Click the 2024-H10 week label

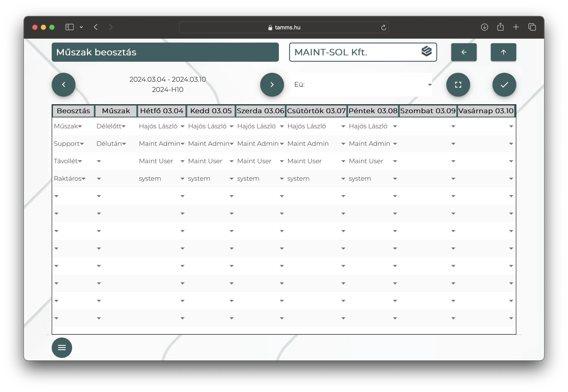[167, 90]
